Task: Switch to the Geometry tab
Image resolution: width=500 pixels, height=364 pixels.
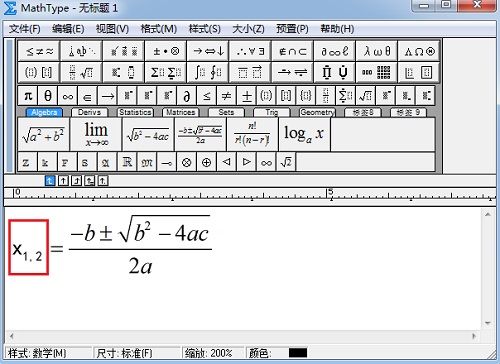Action: tap(317, 112)
